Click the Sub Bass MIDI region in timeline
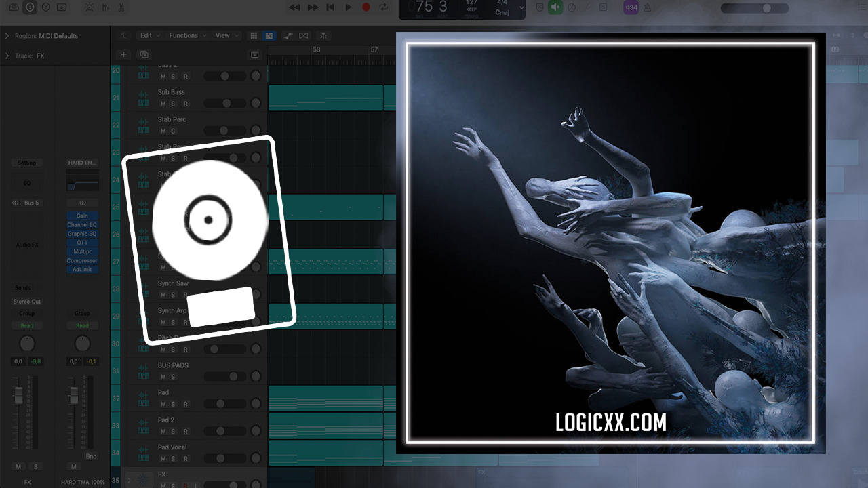Image resolution: width=868 pixels, height=488 pixels. pos(325,98)
